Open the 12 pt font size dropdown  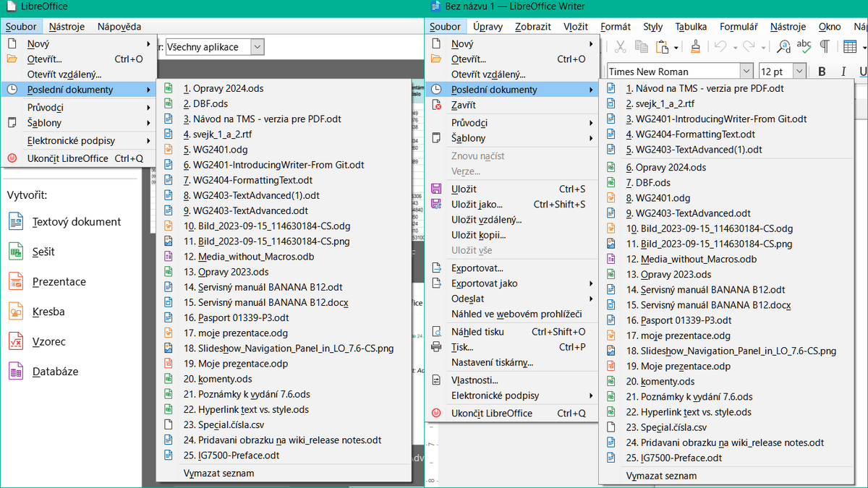click(x=799, y=72)
